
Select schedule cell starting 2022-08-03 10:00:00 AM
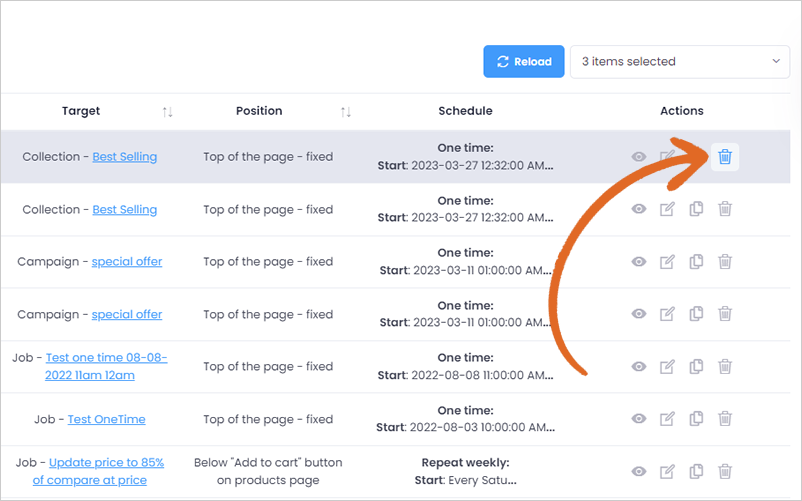465,419
